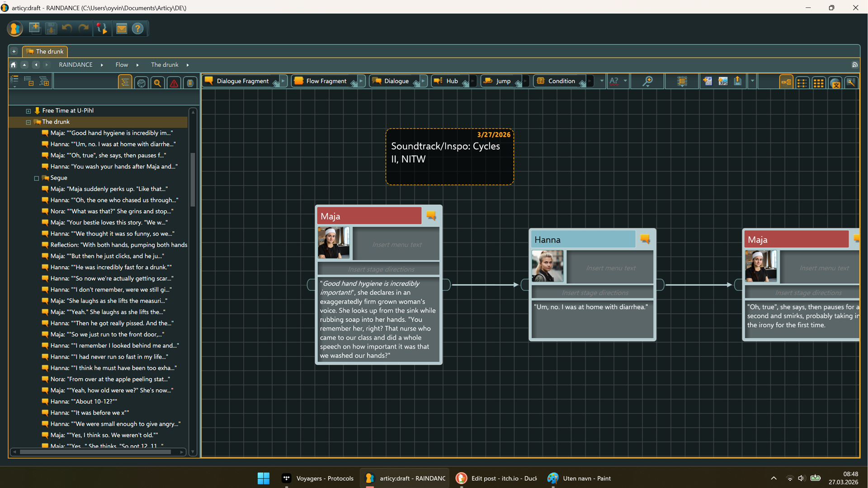Screen dimensions: 868x488
Task: Open the Flow Fragment template arrow
Action: point(361,81)
